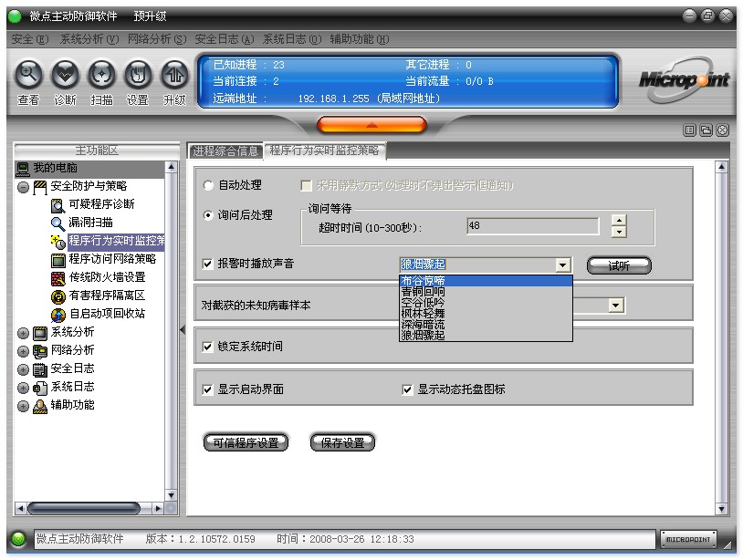Open the 安全(E) menu
The height and width of the screenshot is (560, 743).
click(x=30, y=39)
